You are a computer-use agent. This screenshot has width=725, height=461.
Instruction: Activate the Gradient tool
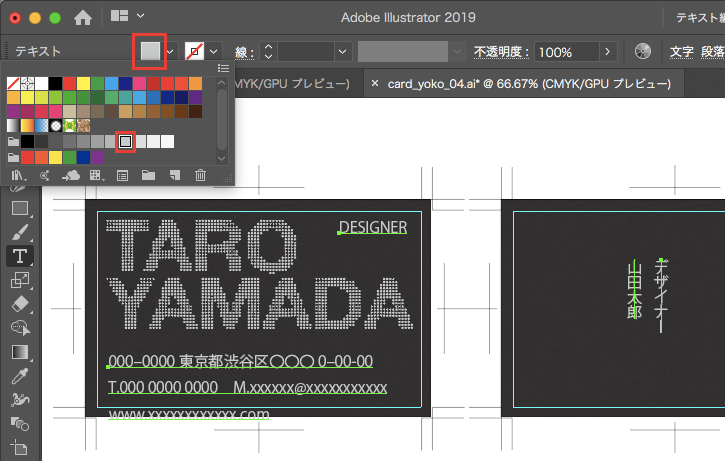pos(19,352)
